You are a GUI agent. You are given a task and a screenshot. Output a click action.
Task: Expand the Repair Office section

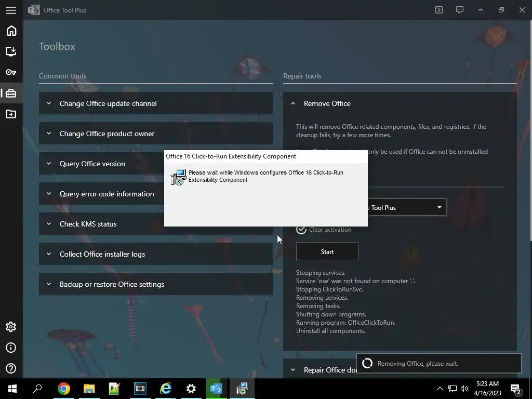(320, 370)
